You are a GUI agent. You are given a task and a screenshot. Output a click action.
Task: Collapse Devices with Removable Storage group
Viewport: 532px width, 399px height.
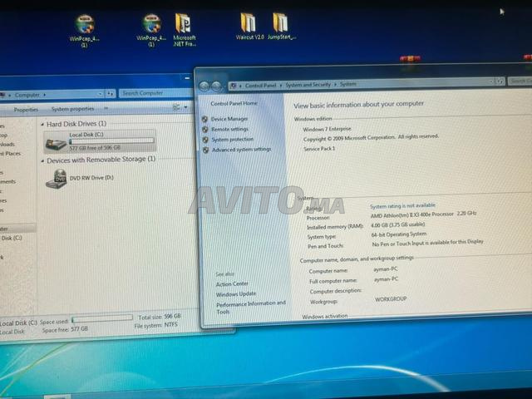click(42, 160)
